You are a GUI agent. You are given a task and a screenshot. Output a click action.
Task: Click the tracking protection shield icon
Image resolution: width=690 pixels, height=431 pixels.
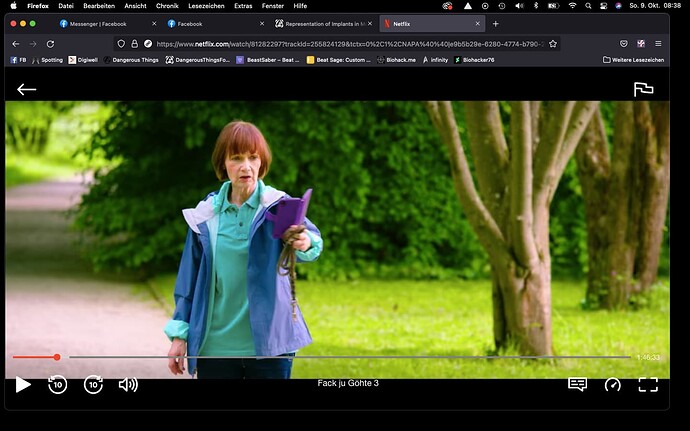click(121, 44)
